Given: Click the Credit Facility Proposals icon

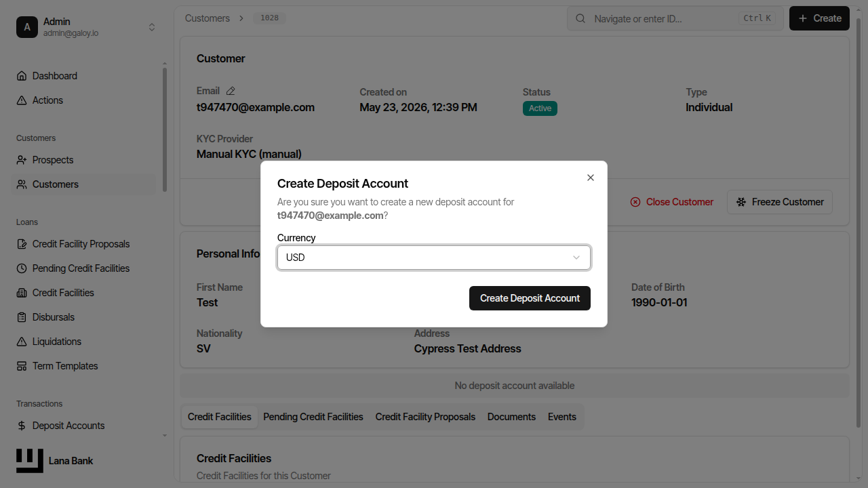Looking at the screenshot, I should coord(22,244).
